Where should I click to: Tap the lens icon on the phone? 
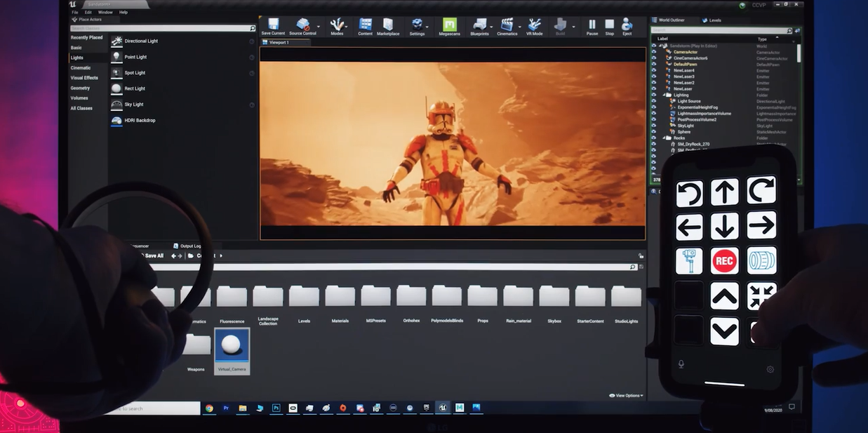click(x=761, y=260)
